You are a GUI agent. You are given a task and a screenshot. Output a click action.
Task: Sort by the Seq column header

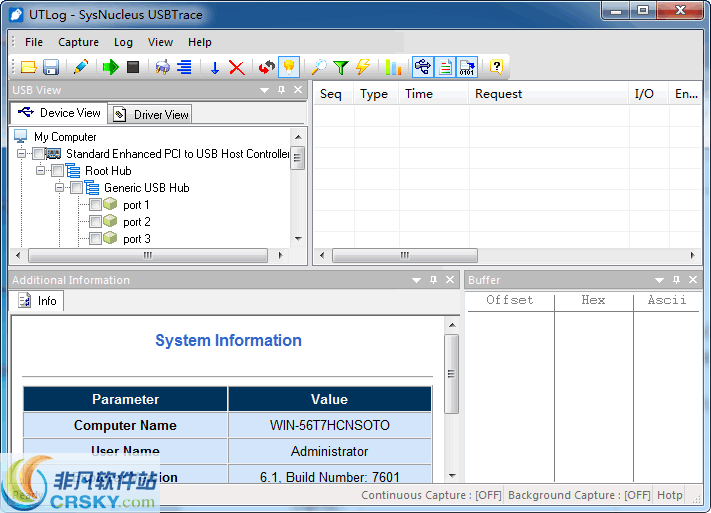click(334, 94)
